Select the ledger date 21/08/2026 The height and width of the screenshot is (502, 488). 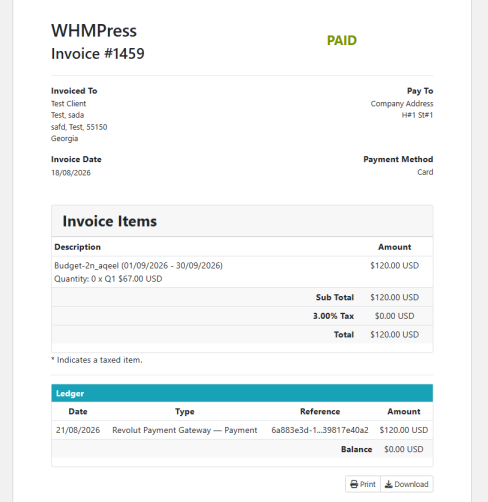tap(78, 430)
